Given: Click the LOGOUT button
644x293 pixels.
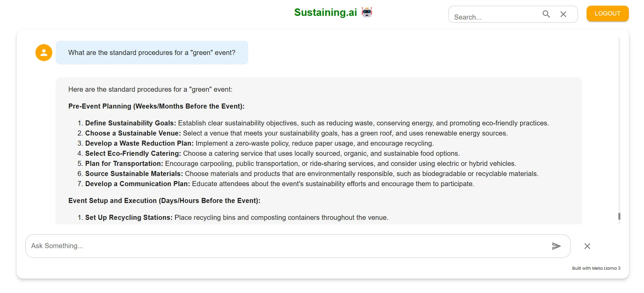Looking at the screenshot, I should 608,13.
